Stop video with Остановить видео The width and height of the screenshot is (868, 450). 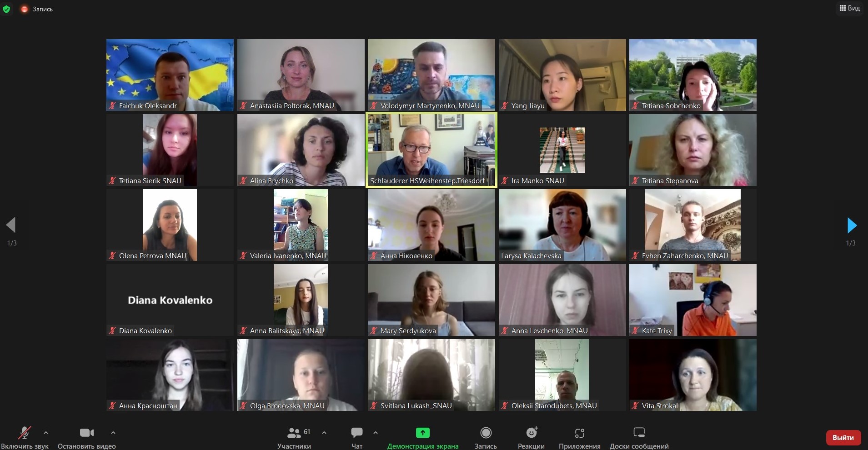point(87,438)
